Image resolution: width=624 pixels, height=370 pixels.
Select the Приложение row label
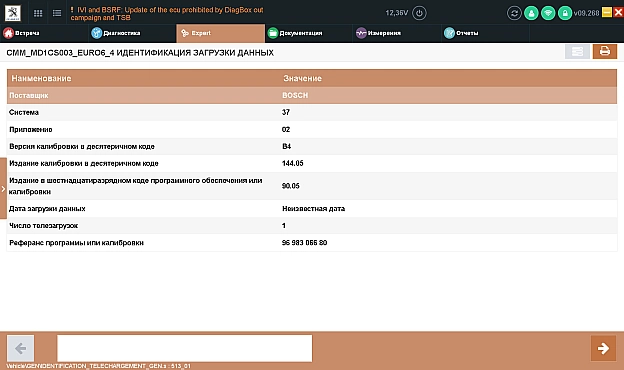pyautogui.click(x=31, y=130)
